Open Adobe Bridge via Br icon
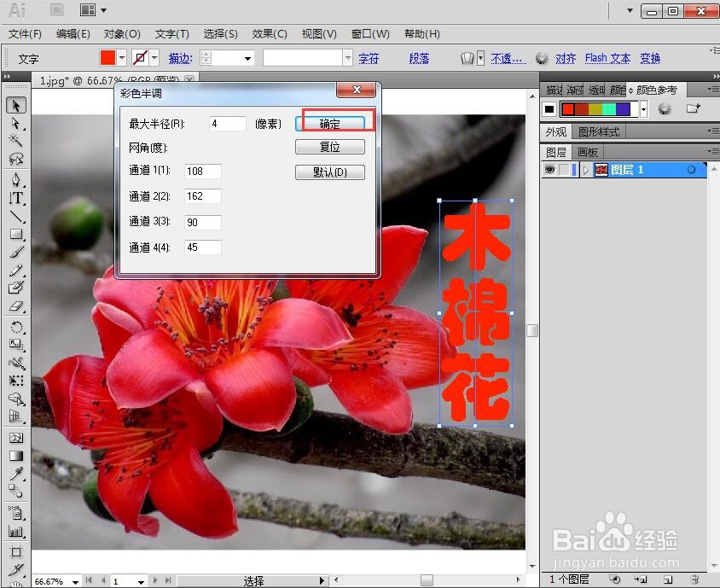This screenshot has width=720, height=588. [57, 10]
